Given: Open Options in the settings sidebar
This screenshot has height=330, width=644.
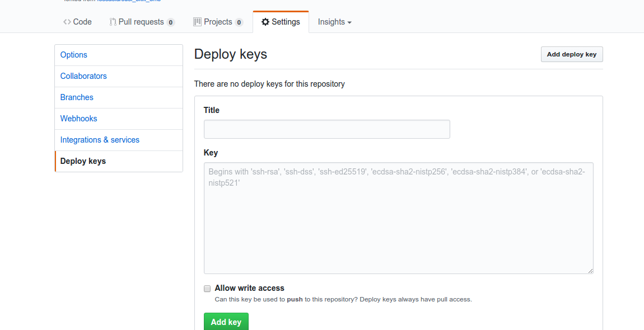Looking at the screenshot, I should pyautogui.click(x=119, y=55).
